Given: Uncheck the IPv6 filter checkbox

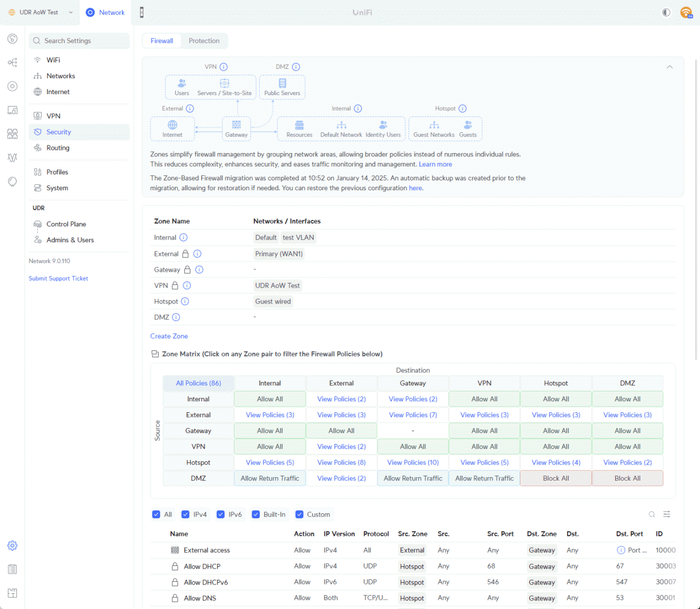Looking at the screenshot, I should (221, 514).
